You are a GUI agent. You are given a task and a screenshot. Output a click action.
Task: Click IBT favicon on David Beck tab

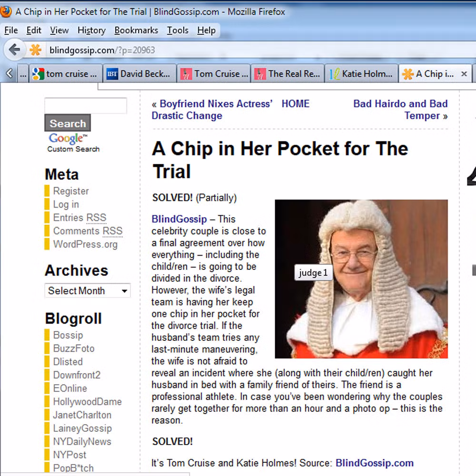112,74
